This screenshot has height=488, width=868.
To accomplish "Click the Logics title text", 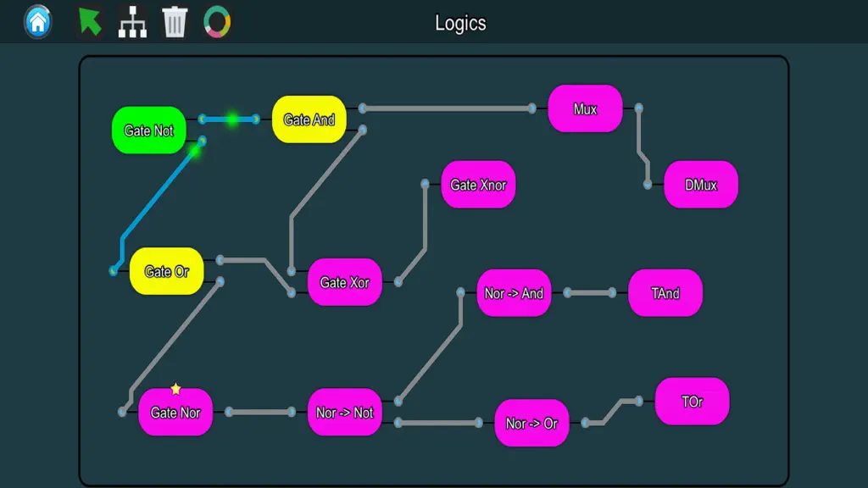I will pos(460,23).
